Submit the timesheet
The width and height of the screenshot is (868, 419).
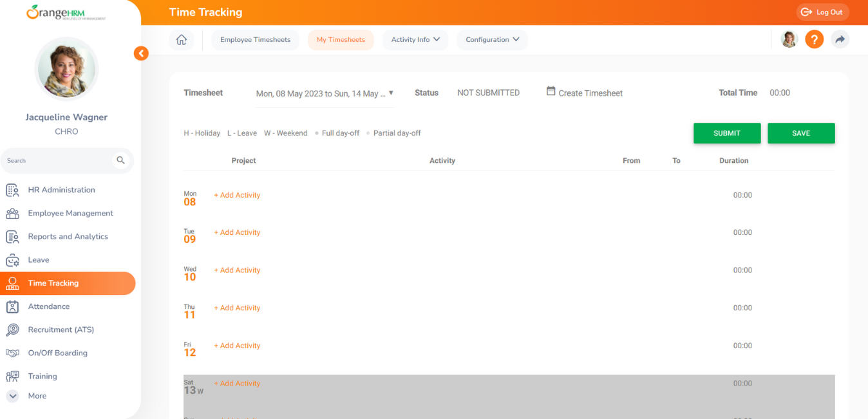coord(727,133)
